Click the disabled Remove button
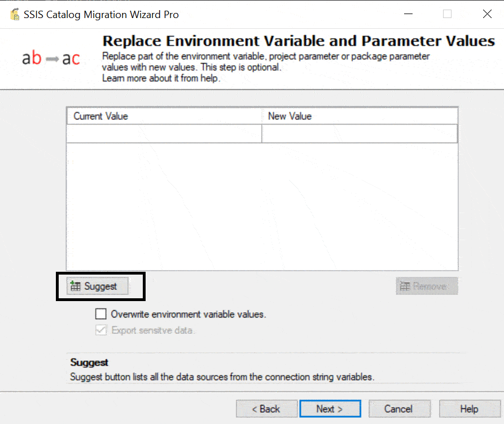Screen dimensions: 504x424 (x=427, y=286)
